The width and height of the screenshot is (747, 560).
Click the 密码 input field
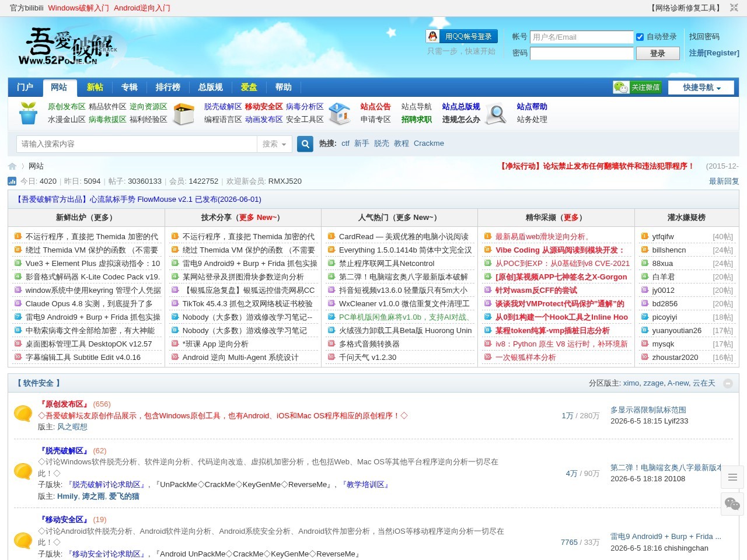tap(581, 53)
